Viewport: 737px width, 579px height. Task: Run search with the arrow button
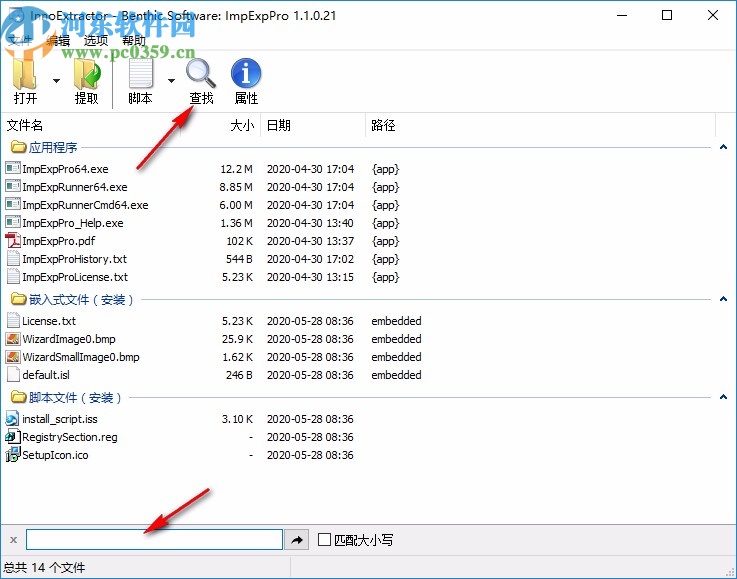(297, 540)
